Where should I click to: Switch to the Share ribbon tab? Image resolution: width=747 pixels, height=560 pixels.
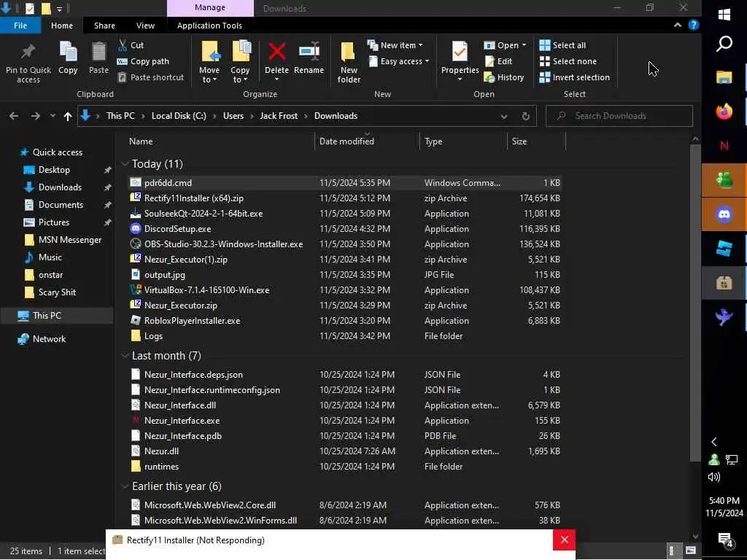pos(104,26)
